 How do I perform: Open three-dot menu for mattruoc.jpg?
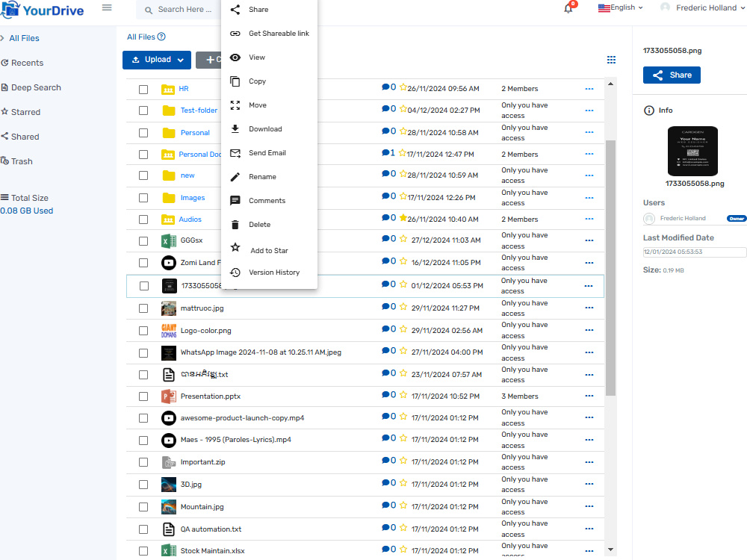click(589, 308)
